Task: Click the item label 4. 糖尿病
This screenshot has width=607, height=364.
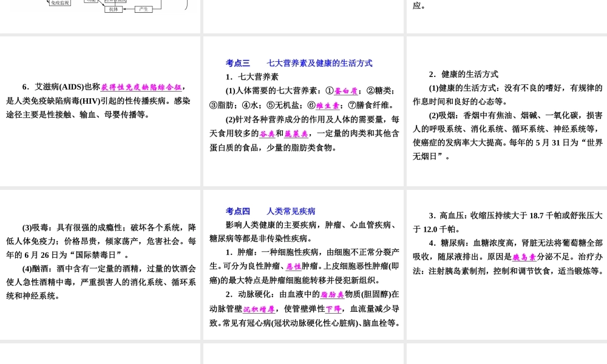Action: click(447, 243)
